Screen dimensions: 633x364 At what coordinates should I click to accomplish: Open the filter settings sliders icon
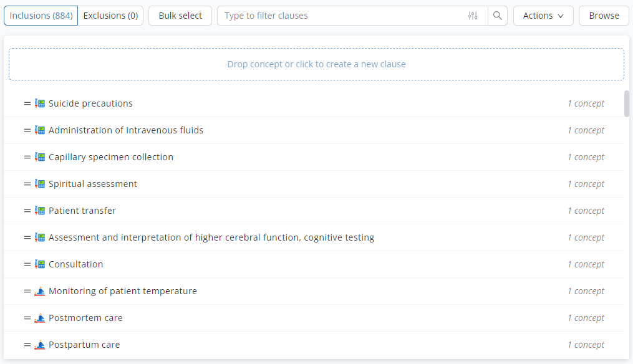point(473,16)
